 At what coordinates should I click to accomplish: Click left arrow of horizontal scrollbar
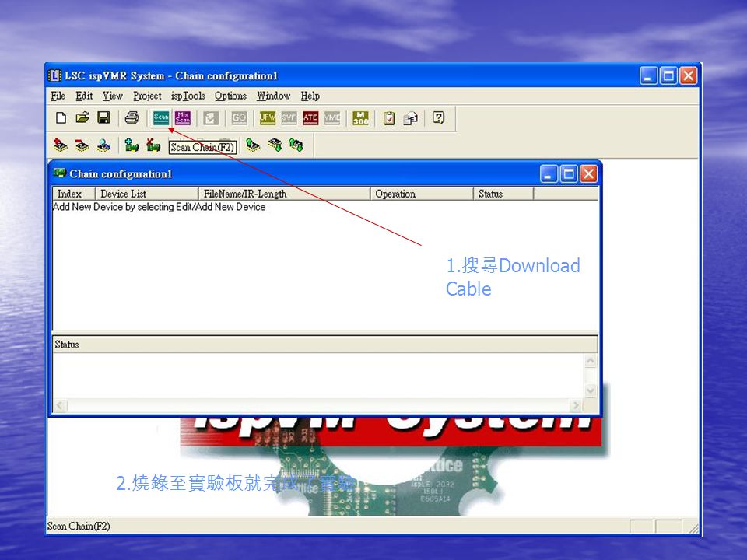tap(60, 405)
